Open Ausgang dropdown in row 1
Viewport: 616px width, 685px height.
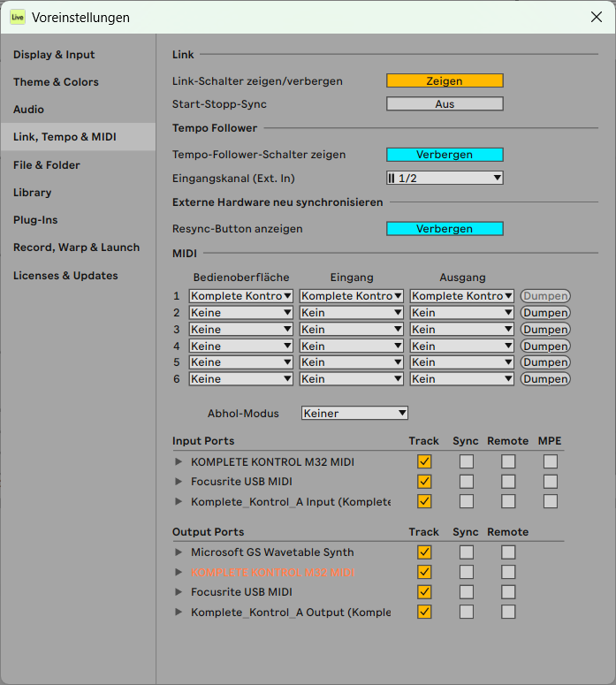click(462, 296)
